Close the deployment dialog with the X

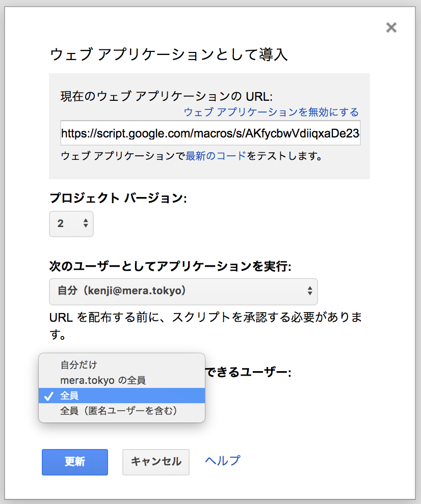pyautogui.click(x=391, y=27)
